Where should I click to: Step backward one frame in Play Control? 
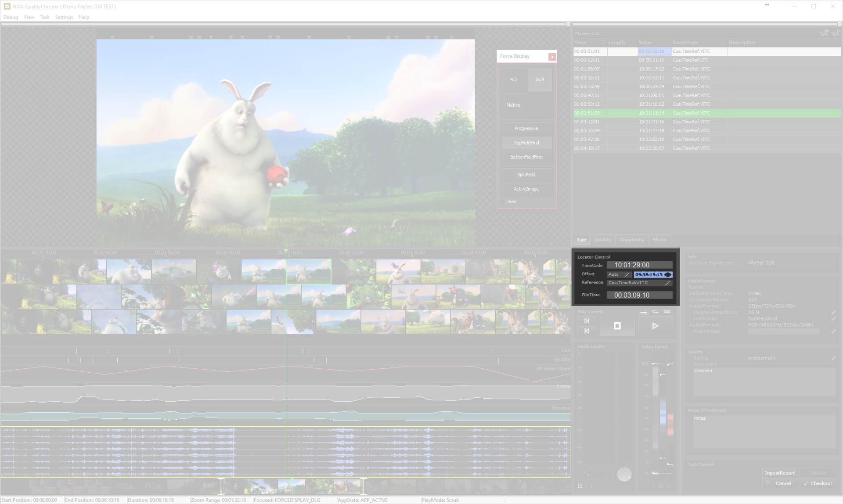[x=587, y=331]
